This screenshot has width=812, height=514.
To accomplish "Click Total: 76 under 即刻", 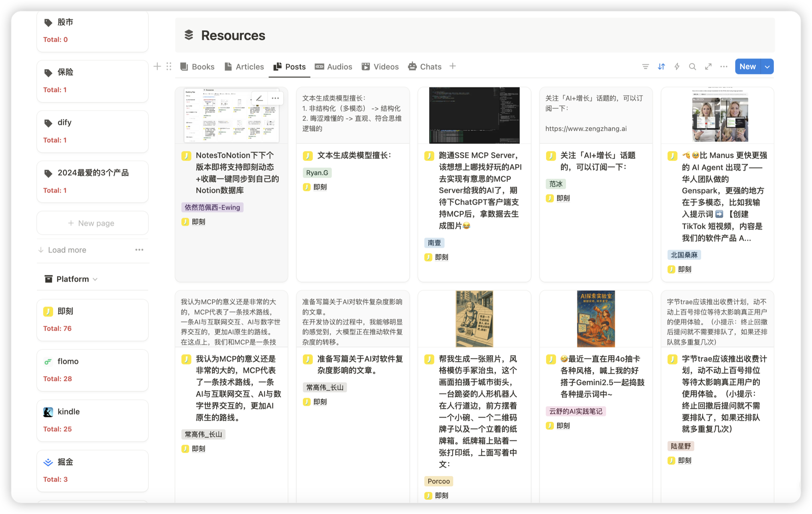I will tap(57, 328).
